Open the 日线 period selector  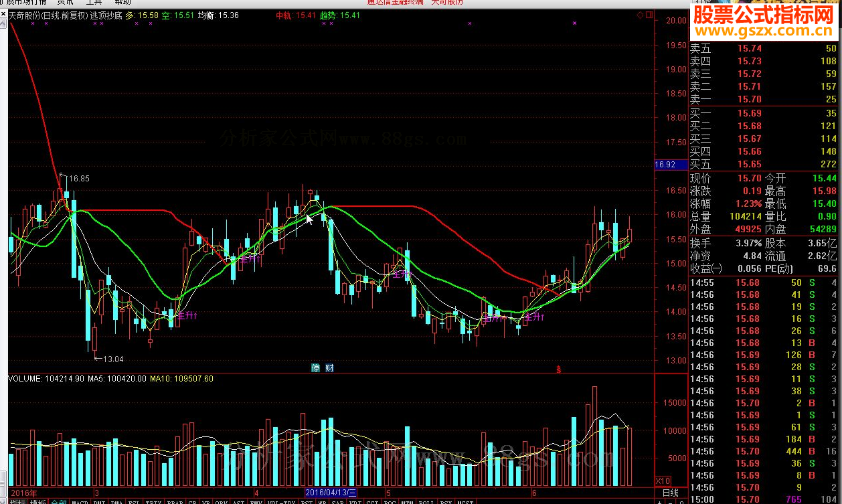(x=670, y=493)
